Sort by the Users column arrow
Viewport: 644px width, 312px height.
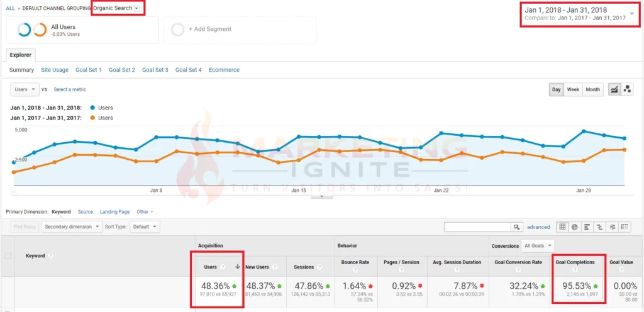tap(236, 267)
